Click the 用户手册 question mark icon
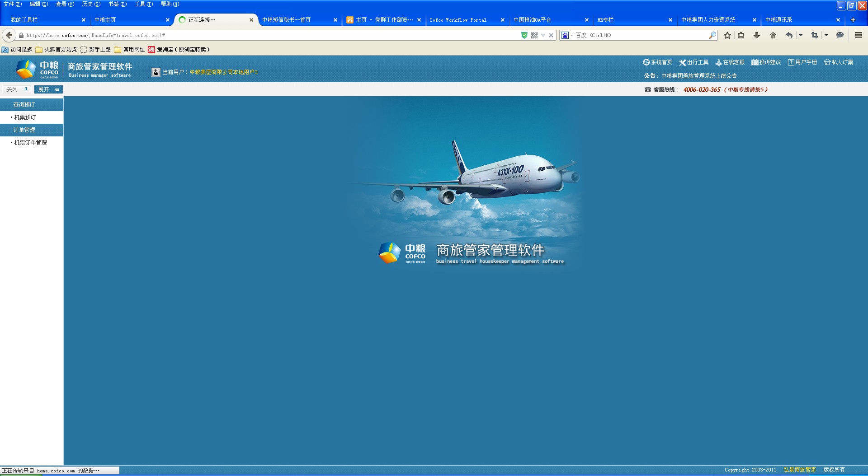868x476 pixels. tap(791, 62)
